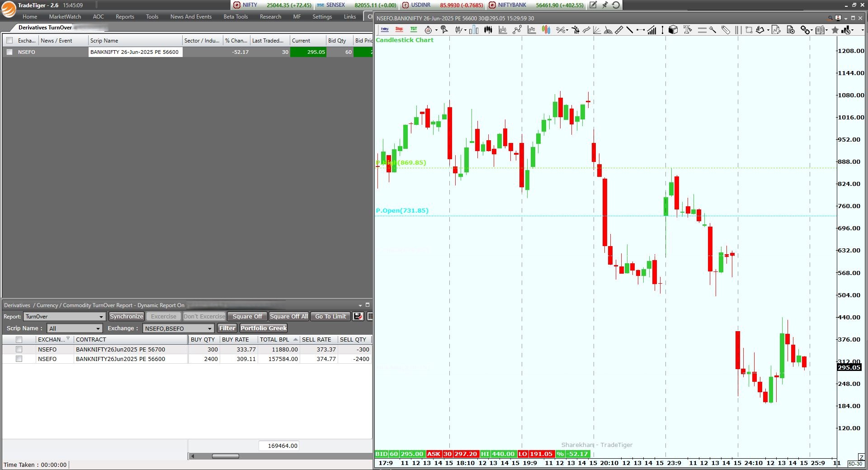Tick checkbox for BANKNIFTY26Jun2025 PE 56700 row
This screenshot has width=868, height=470.
coord(19,349)
